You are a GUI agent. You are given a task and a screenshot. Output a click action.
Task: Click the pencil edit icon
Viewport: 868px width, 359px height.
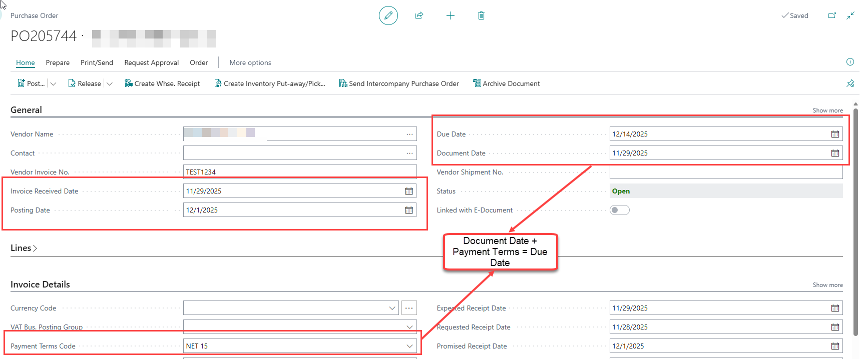(388, 15)
